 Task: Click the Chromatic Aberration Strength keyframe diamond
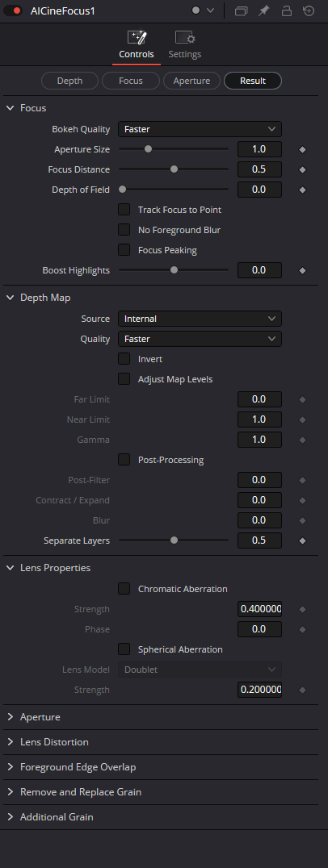(302, 610)
